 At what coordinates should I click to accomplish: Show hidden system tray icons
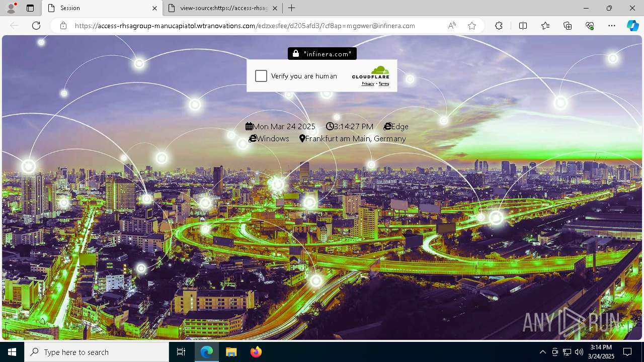click(x=542, y=352)
